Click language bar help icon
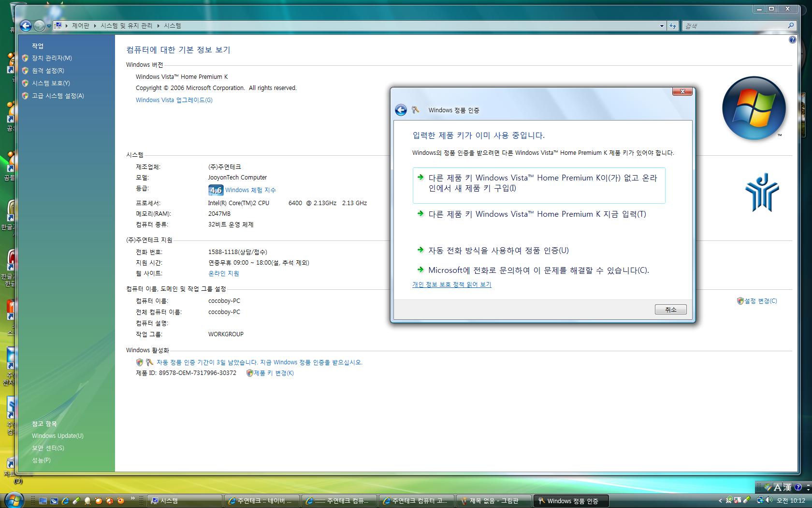Image resolution: width=812 pixels, height=508 pixels. (x=798, y=488)
